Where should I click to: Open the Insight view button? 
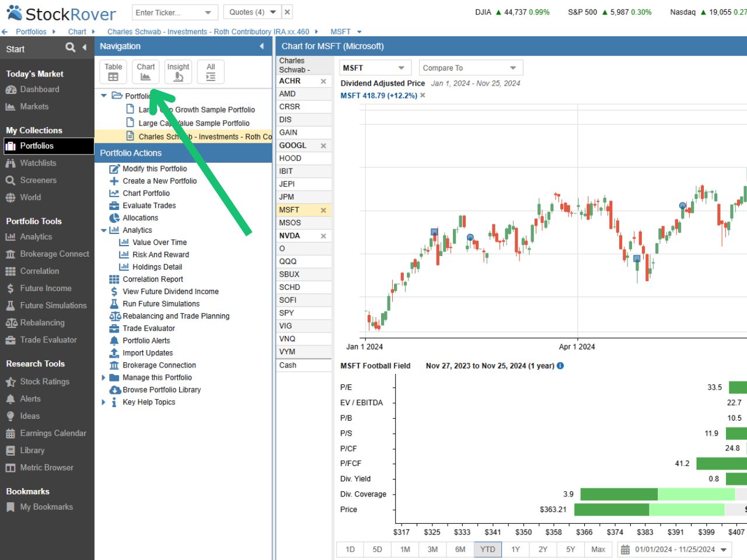tap(178, 72)
